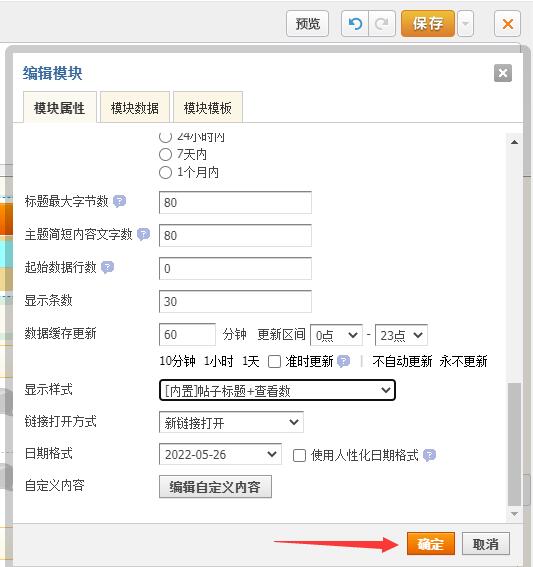Click the 编辑自定义内容 button
The image size is (533, 567).
tap(215, 487)
